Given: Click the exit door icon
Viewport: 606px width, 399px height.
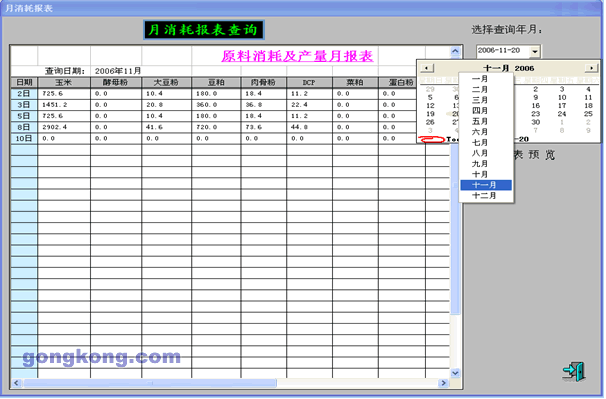Looking at the screenshot, I should (574, 371).
